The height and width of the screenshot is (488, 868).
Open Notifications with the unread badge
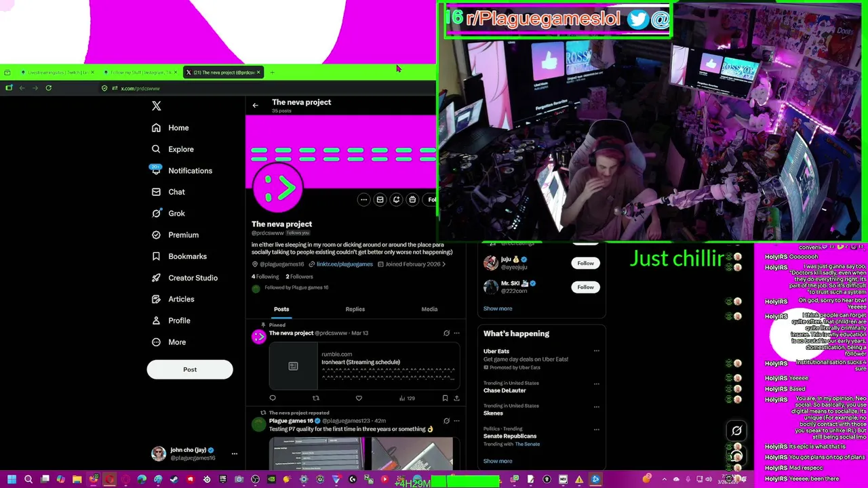click(x=182, y=171)
